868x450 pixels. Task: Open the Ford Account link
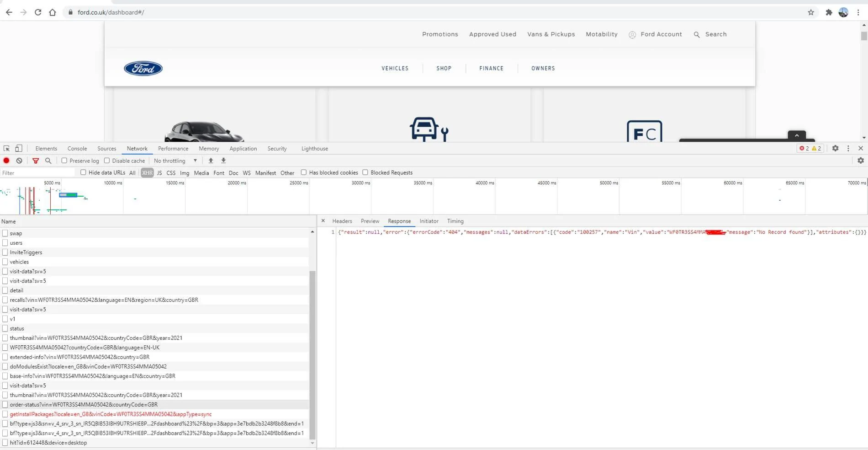655,34
